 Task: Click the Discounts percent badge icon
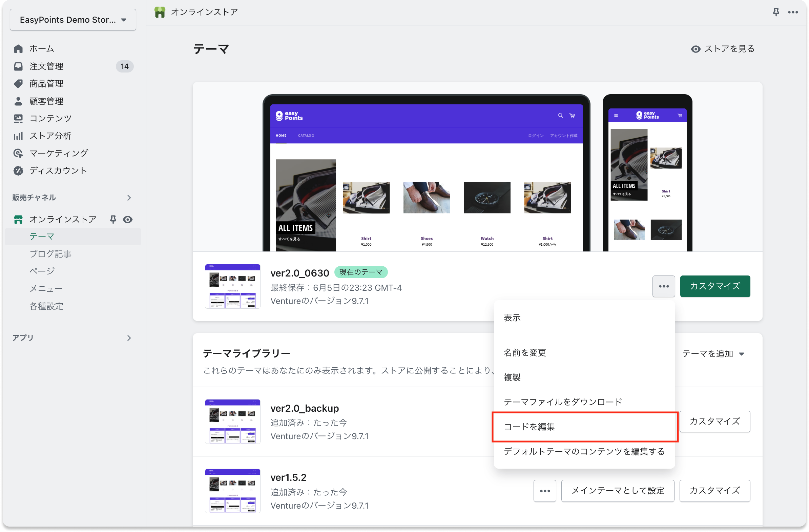click(x=18, y=171)
